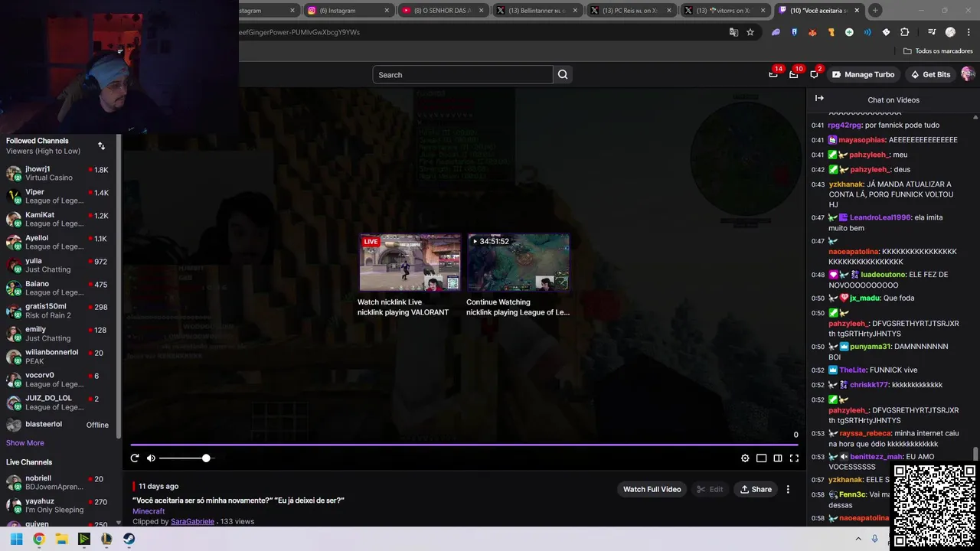Click the disabled Edit clip button
Image resolution: width=980 pixels, height=551 pixels.
point(710,489)
